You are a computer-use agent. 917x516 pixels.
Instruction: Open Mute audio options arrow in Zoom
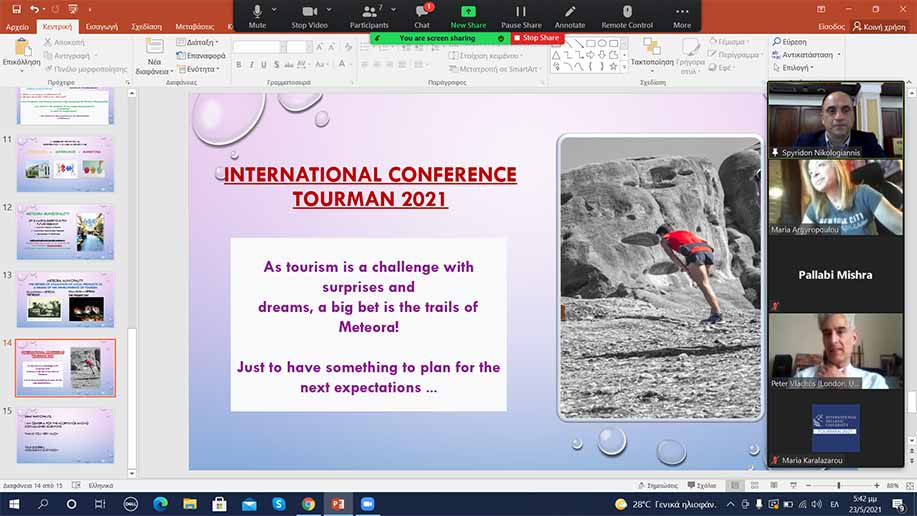(274, 10)
